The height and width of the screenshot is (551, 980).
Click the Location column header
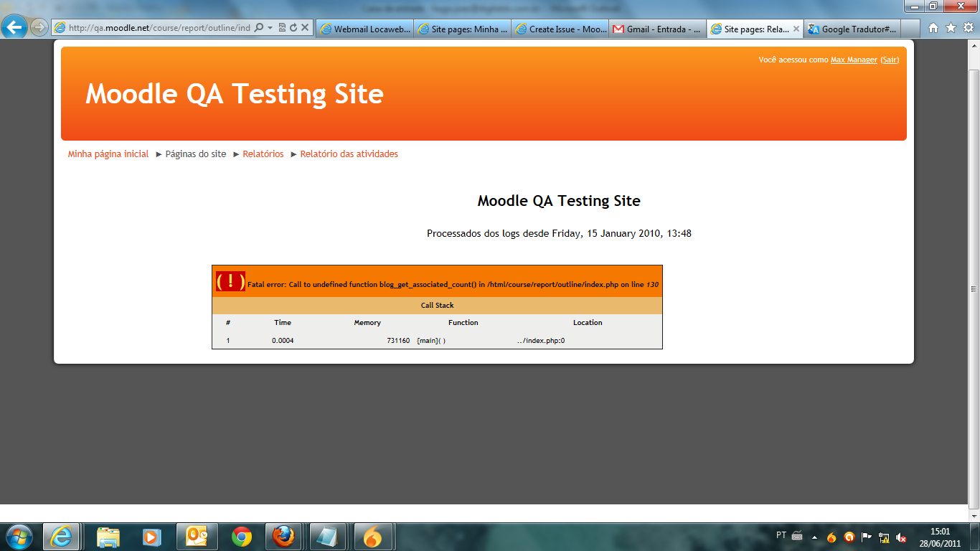588,323
